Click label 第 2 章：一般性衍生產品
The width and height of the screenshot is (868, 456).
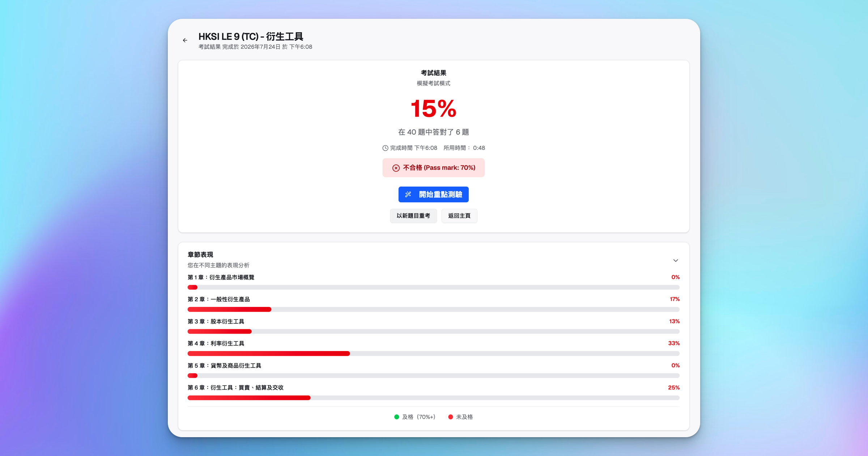(219, 299)
